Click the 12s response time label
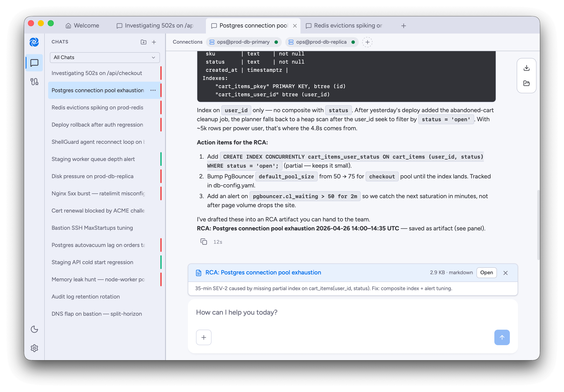Screen dimensions: 564x392 [x=218, y=242]
